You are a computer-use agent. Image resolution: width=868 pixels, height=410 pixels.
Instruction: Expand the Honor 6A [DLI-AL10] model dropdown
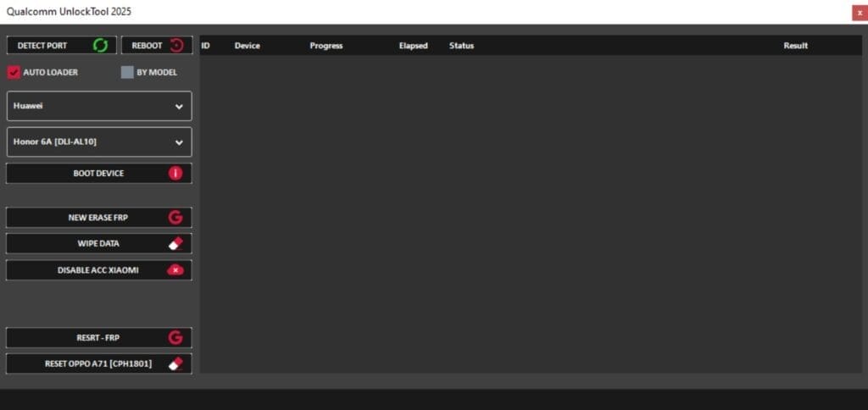(98, 142)
